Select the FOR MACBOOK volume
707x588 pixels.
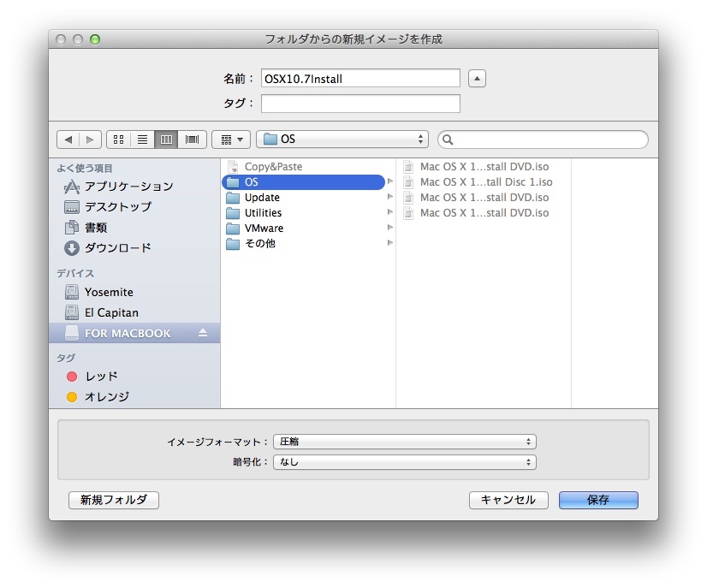coord(134,333)
